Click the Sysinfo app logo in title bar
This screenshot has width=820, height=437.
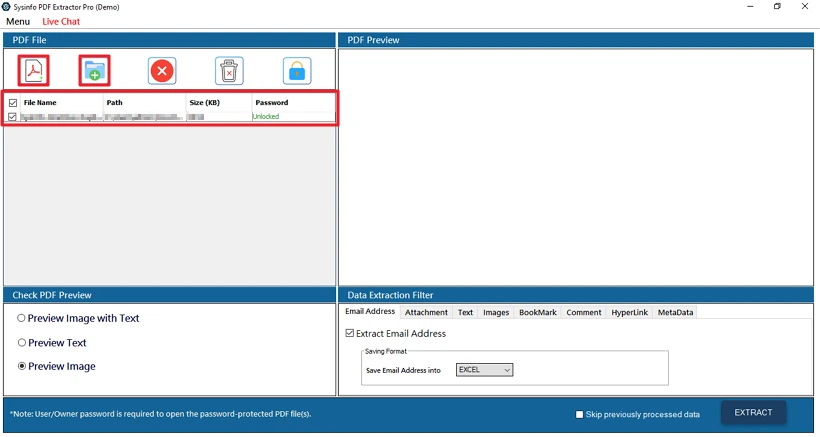tap(6, 7)
